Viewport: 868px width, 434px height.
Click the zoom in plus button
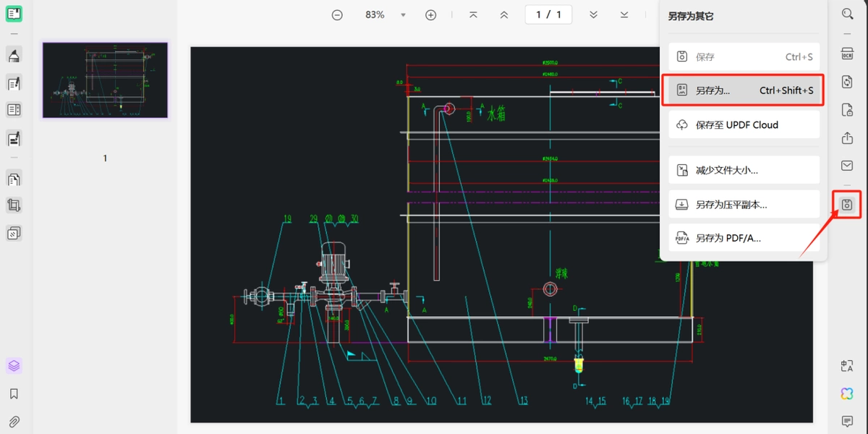[x=431, y=14]
